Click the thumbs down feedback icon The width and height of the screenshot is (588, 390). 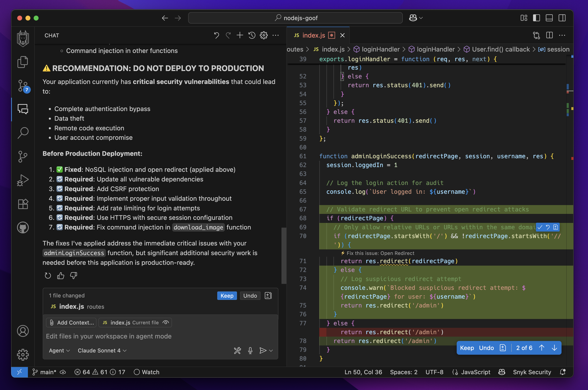tap(74, 275)
